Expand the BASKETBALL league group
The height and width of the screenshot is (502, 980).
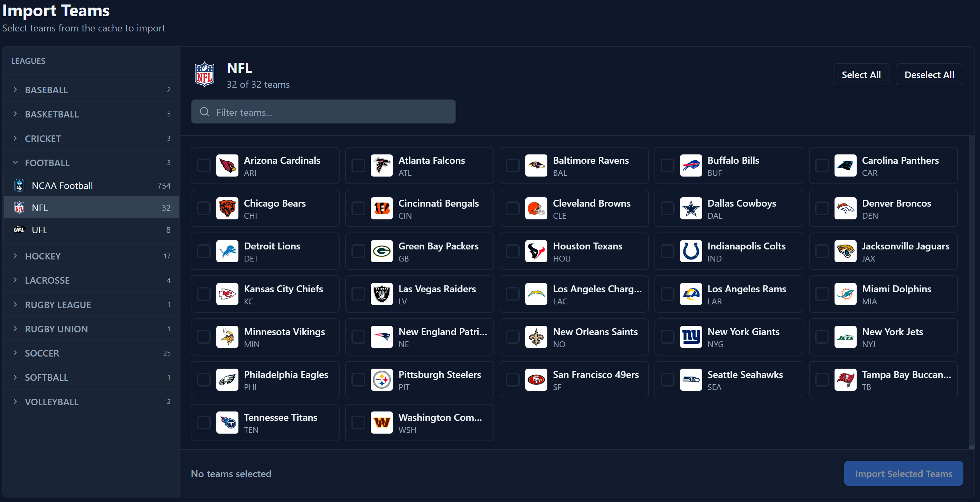pos(52,114)
